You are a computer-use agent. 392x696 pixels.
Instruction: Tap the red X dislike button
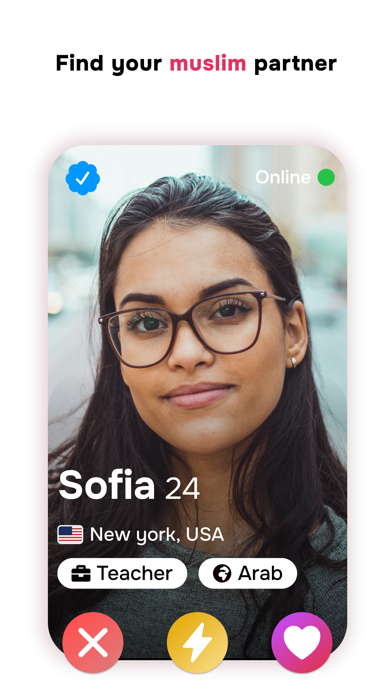93,642
